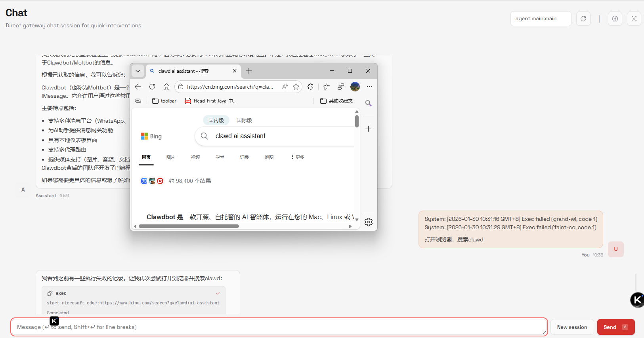Click the Edge sidebar plus icon
This screenshot has width=644, height=338.
369,129
